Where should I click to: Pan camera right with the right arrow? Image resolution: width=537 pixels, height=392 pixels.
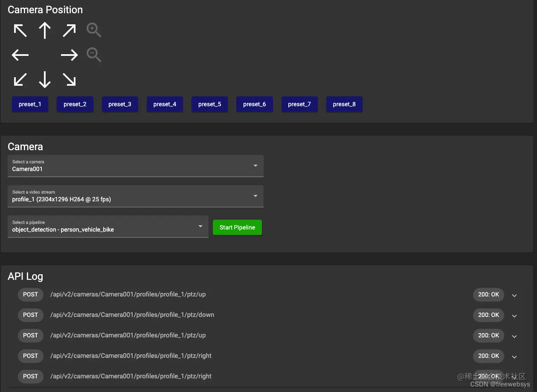click(69, 55)
